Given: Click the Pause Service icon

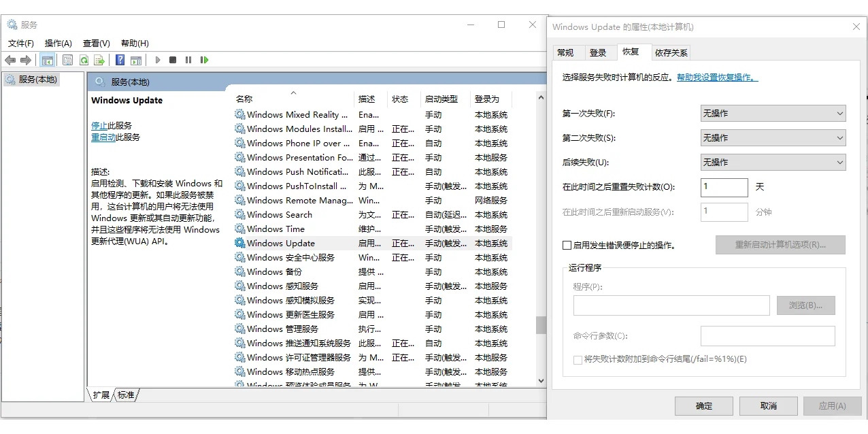Looking at the screenshot, I should coord(188,60).
